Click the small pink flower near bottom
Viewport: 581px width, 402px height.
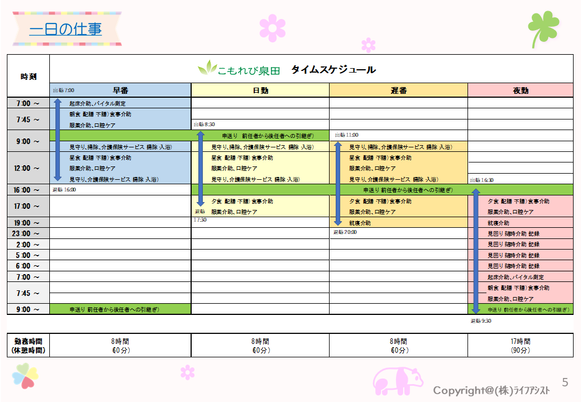coord(187,372)
